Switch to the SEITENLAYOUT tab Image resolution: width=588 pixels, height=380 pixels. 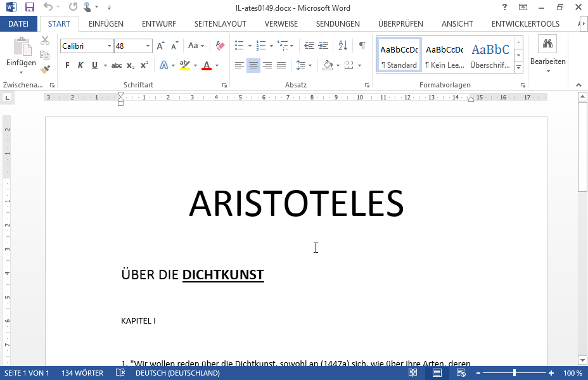(x=220, y=24)
